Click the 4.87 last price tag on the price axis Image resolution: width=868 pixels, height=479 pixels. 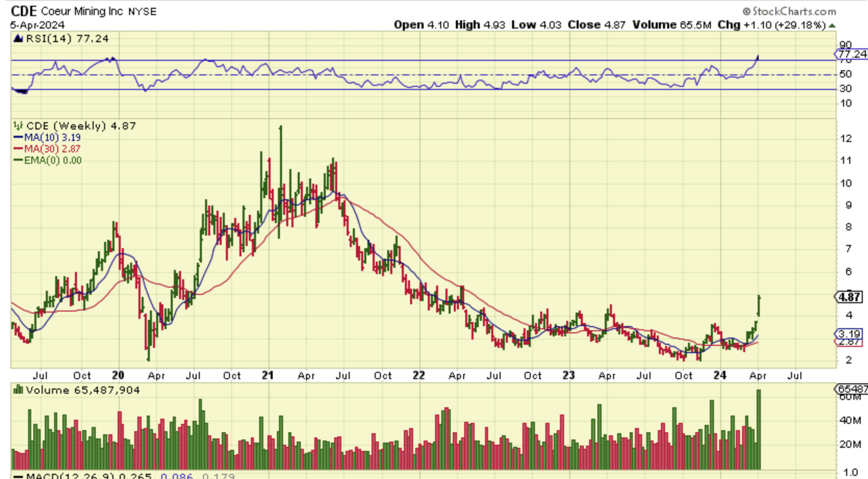point(849,297)
